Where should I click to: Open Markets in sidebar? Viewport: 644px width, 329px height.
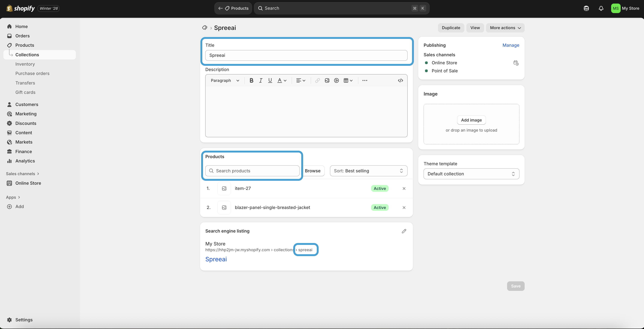(24, 142)
